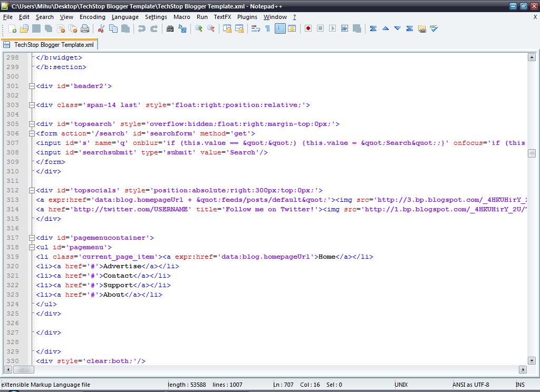
Task: Print the document with the printer icon
Action: point(85,29)
